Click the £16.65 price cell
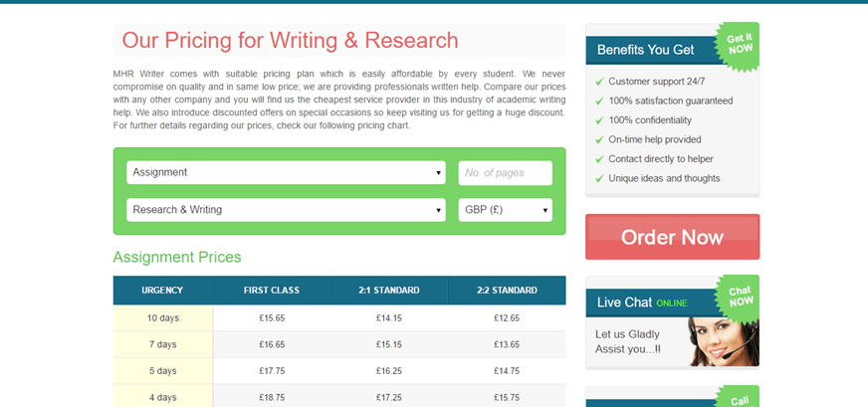The height and width of the screenshot is (407, 868). click(272, 344)
